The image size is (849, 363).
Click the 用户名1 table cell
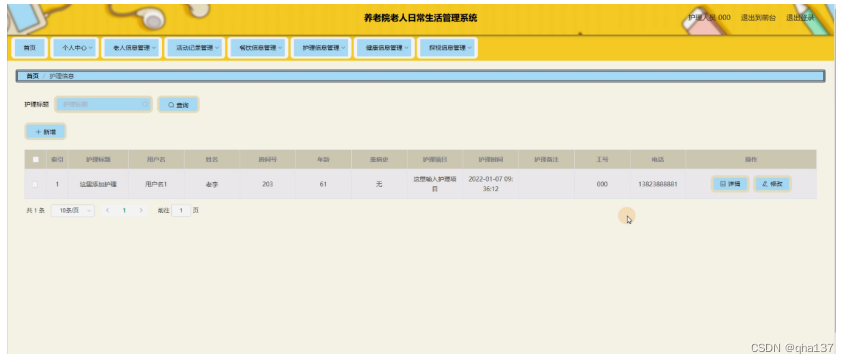156,184
